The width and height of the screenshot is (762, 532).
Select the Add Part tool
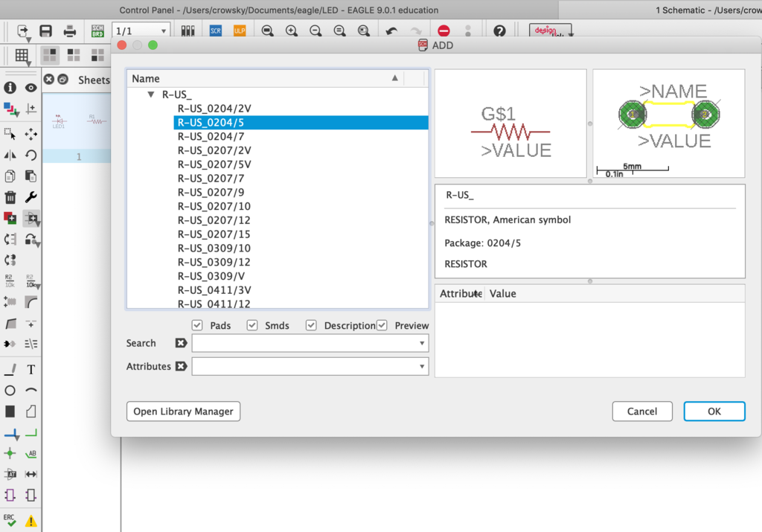(31, 219)
